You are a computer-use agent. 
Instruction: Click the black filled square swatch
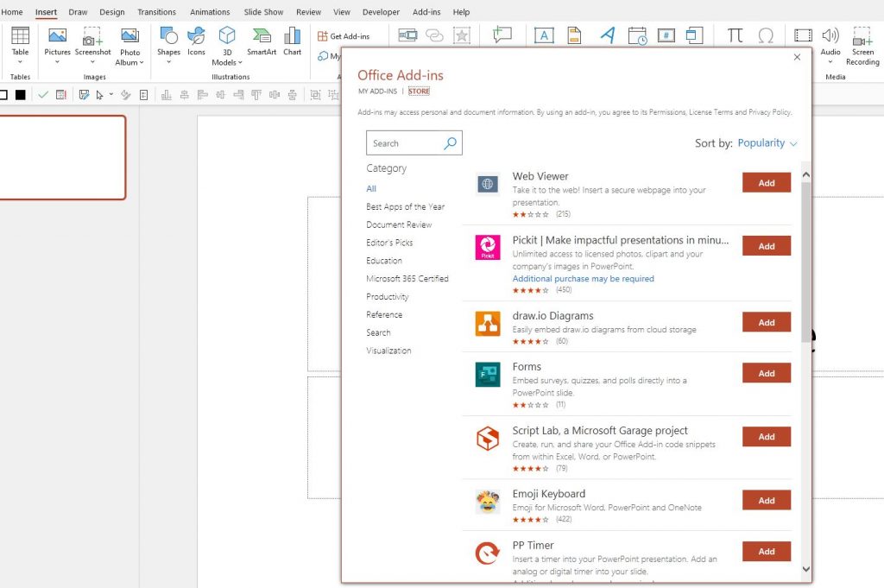tap(21, 95)
